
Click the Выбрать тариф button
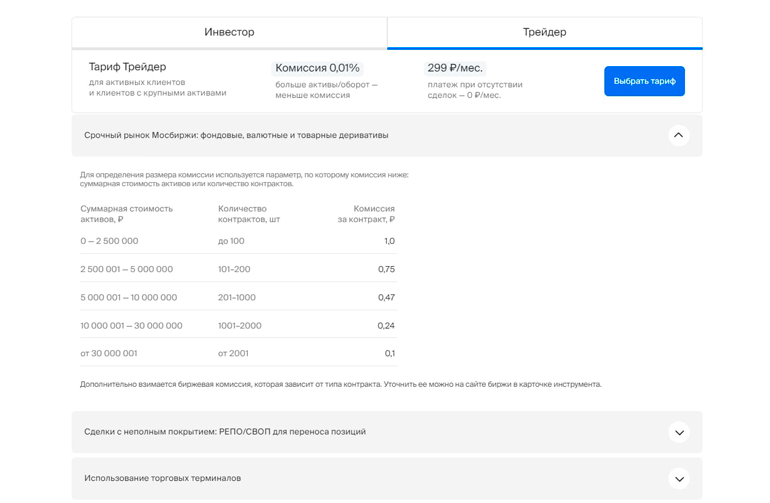[644, 81]
